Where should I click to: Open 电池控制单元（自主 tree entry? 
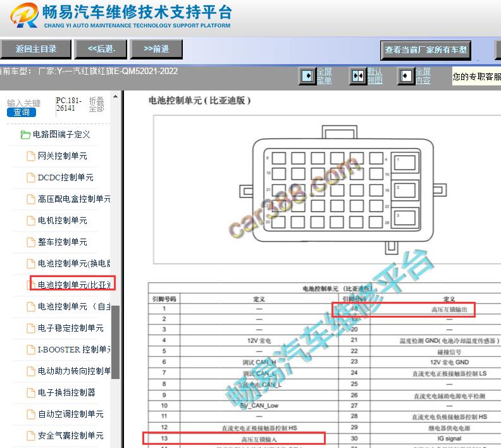coord(74,307)
